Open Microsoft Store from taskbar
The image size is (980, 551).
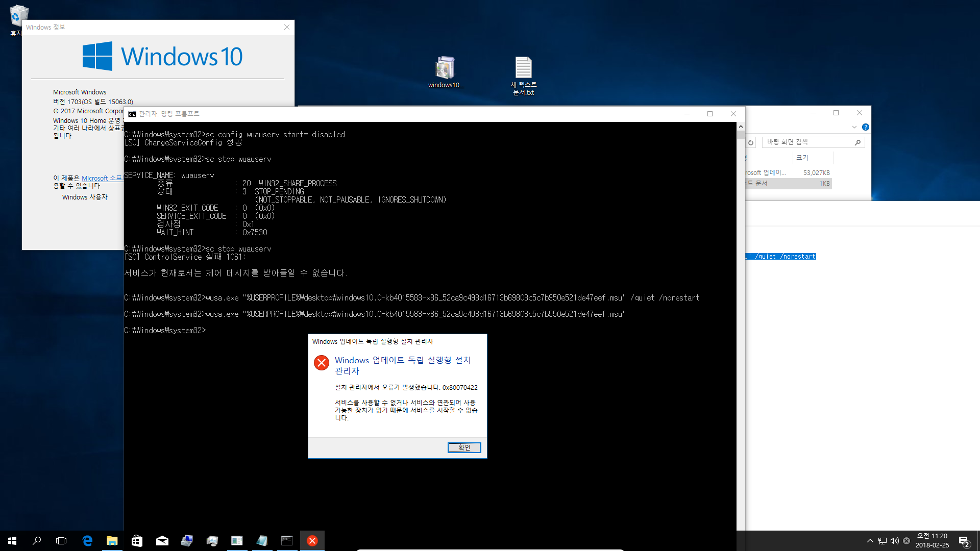pyautogui.click(x=137, y=541)
